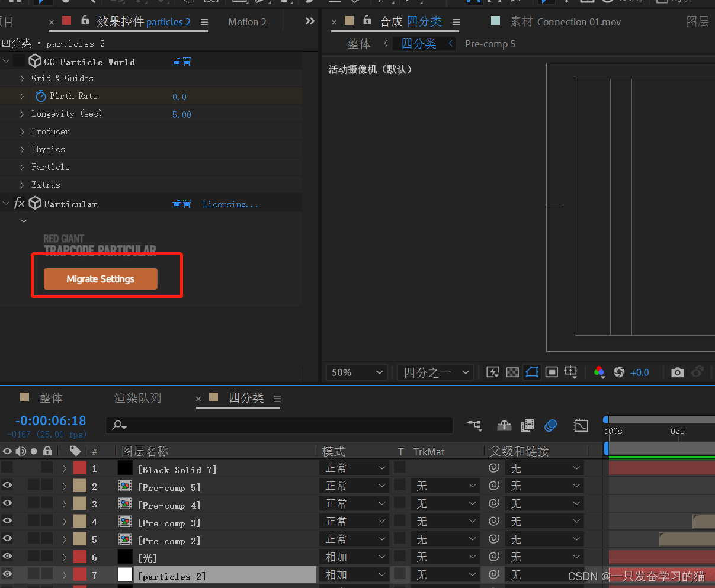Viewport: 715px width, 588px height.
Task: Click the Licensing link next to Particular
Action: pyautogui.click(x=230, y=204)
